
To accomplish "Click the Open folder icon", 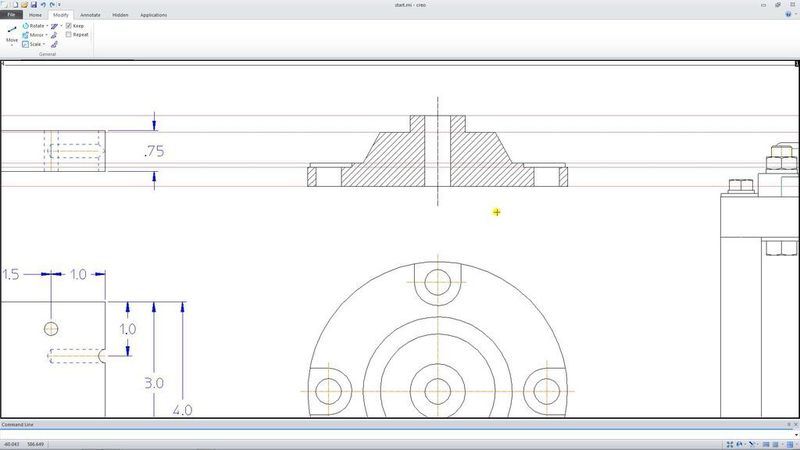I will click(x=24, y=5).
